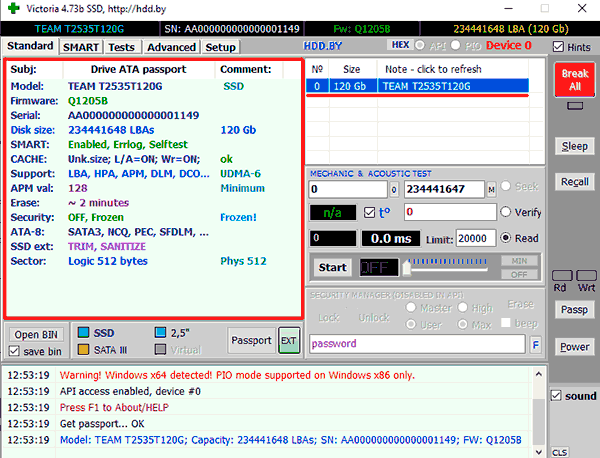This screenshot has height=458, width=600.
Task: Click the Passport button
Action: tap(251, 340)
